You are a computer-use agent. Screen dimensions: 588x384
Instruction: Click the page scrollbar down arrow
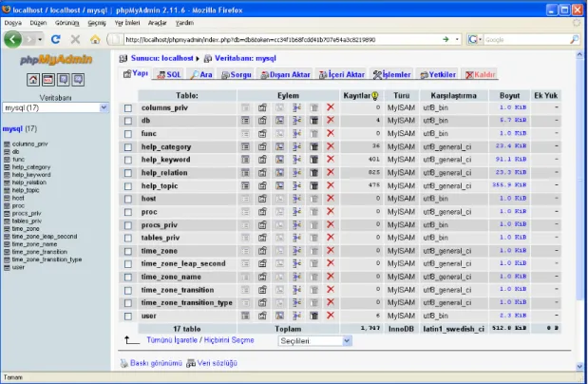coord(579,366)
